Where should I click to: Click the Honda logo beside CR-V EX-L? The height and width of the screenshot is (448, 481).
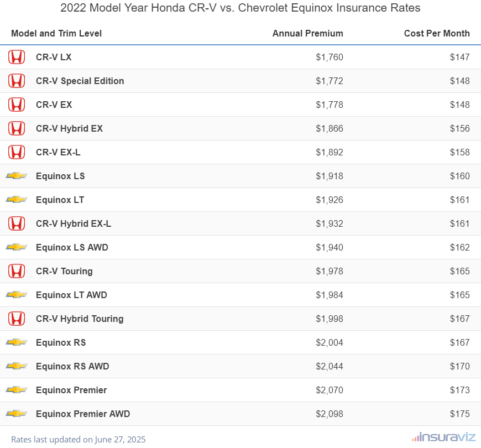(17, 152)
